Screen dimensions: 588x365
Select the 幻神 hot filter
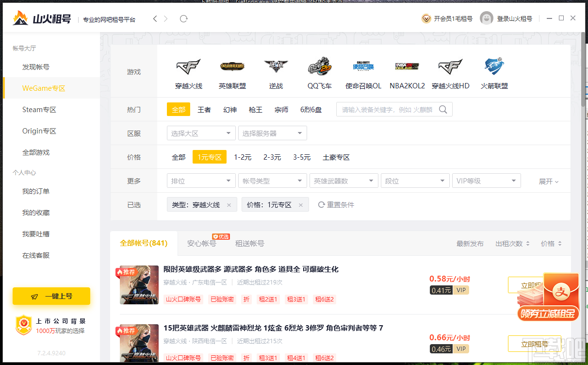point(230,110)
